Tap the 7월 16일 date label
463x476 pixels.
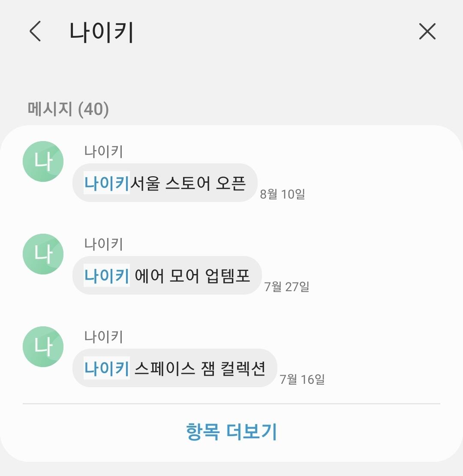302,379
